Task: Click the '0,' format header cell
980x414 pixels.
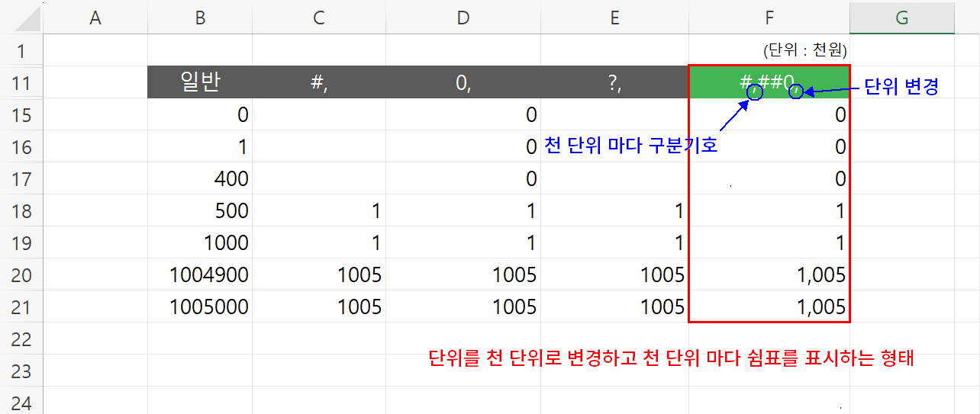Action: pos(463,82)
